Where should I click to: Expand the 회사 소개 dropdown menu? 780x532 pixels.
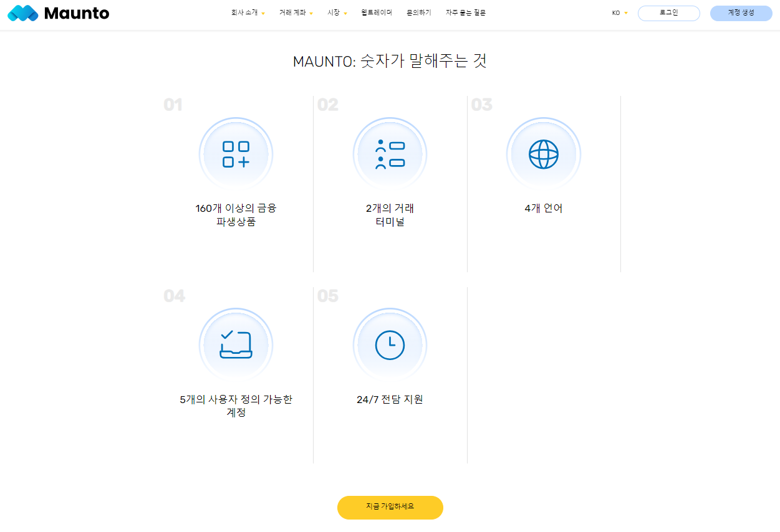248,12
